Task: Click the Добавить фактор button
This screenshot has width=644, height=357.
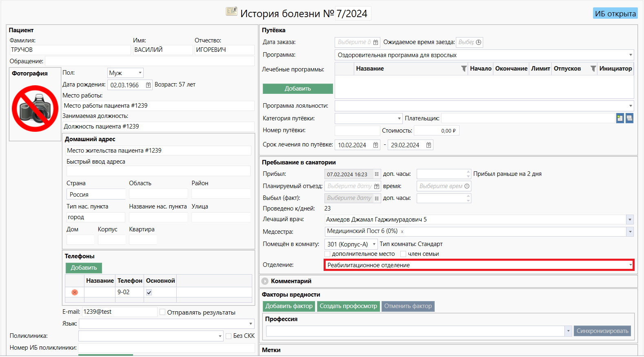Action: pyautogui.click(x=289, y=306)
